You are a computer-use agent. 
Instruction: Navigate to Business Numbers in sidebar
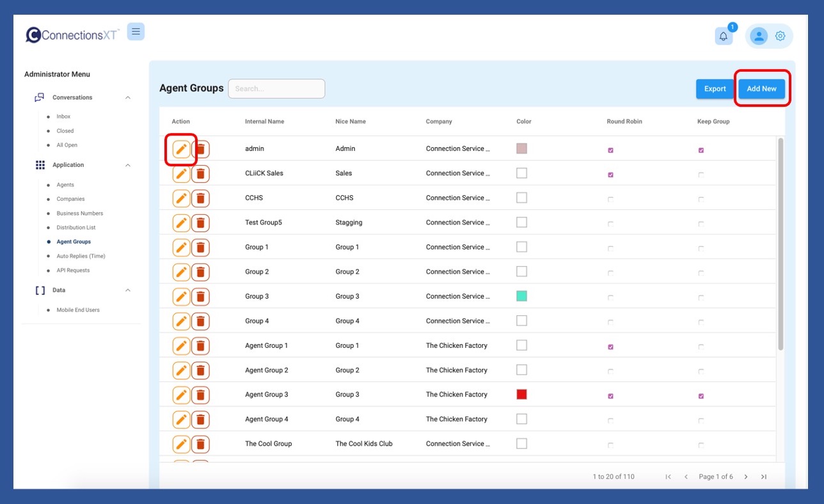79,214
